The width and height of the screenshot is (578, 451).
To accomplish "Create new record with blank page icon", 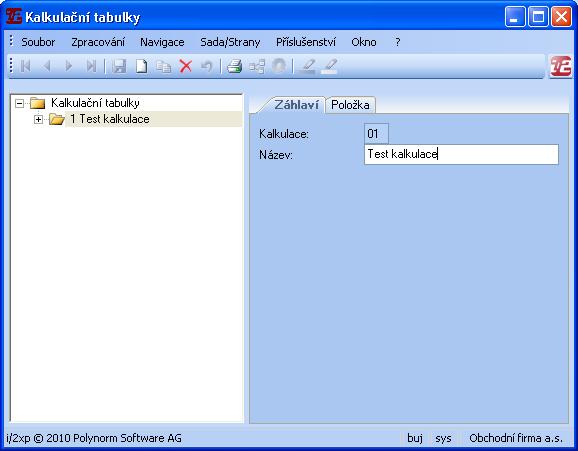I will click(142, 66).
